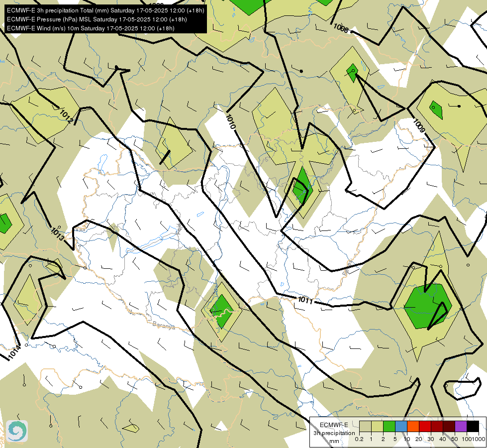The width and height of the screenshot is (487, 448).
Task: Click the 1011 isobar label
Action: [x=305, y=300]
